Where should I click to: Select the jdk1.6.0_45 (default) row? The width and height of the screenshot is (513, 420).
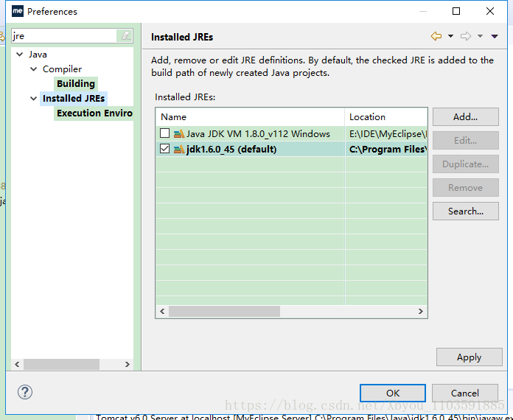pyautogui.click(x=291, y=149)
